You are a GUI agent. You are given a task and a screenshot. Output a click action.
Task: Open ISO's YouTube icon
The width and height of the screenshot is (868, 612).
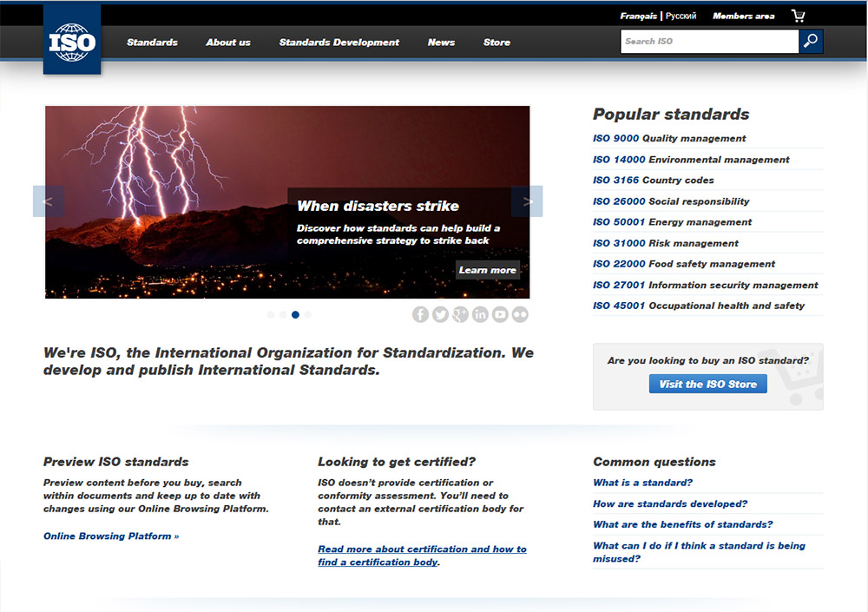(500, 314)
